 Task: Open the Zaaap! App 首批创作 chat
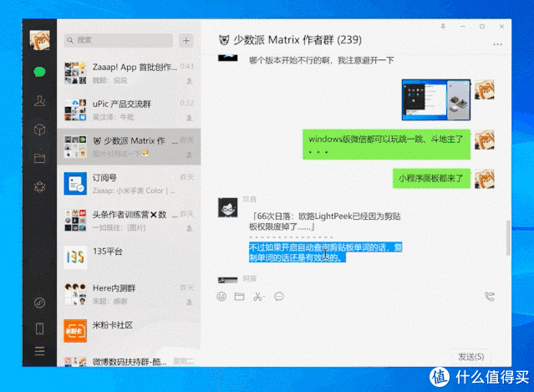[x=129, y=74]
